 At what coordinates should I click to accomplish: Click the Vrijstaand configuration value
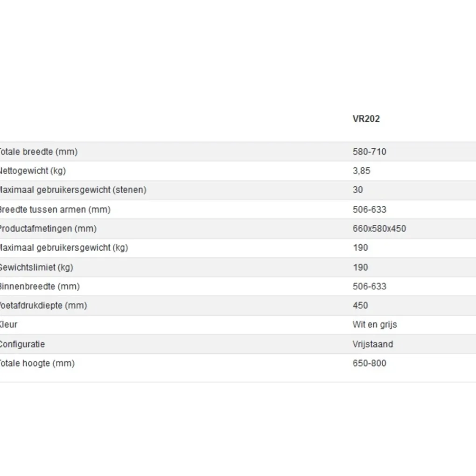(373, 344)
